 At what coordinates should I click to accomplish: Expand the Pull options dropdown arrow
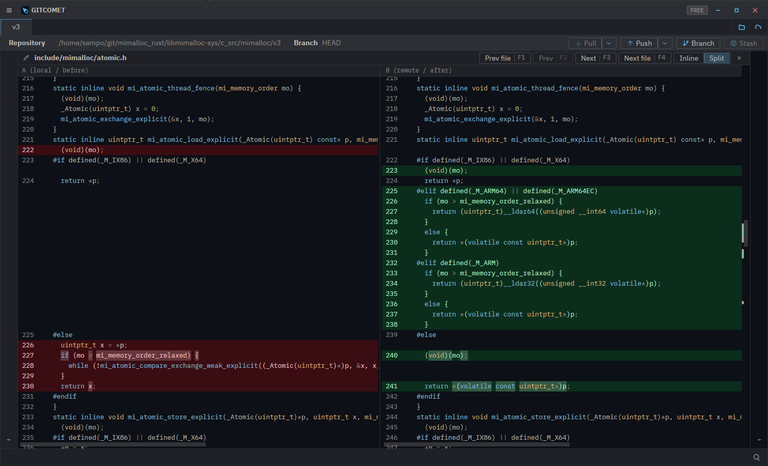point(608,43)
